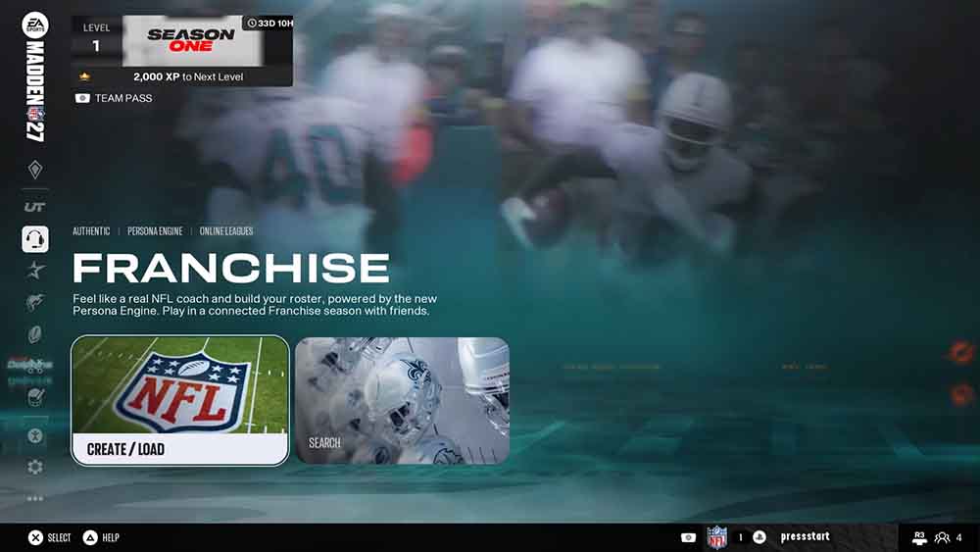Click the Persona Engine tag
The image size is (980, 552).
(155, 231)
